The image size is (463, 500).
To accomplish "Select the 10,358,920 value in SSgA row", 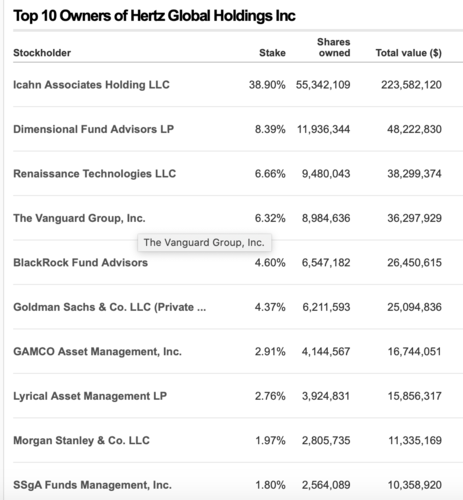I will tap(414, 485).
